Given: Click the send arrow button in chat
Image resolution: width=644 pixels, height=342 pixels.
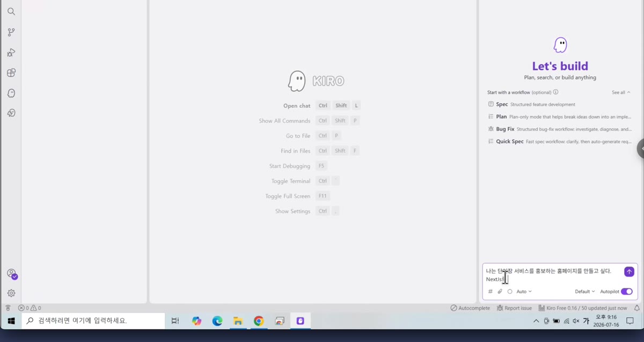Looking at the screenshot, I should tap(629, 272).
